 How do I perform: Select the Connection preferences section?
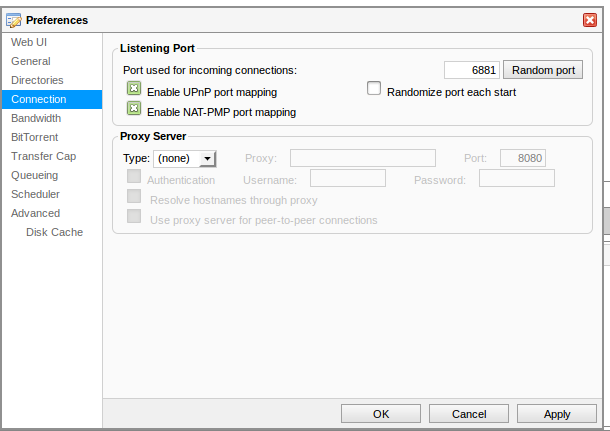click(52, 99)
